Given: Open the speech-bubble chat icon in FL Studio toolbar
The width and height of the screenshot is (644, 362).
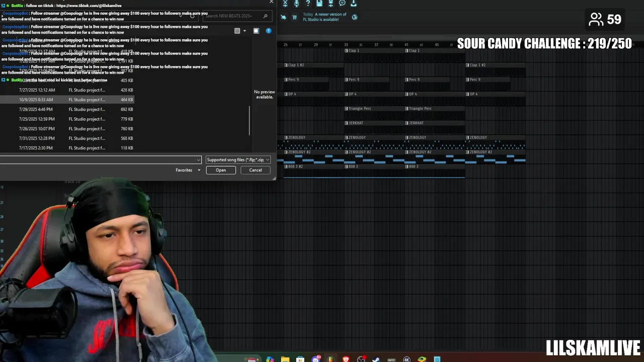Looking at the screenshot, I should (342, 4).
